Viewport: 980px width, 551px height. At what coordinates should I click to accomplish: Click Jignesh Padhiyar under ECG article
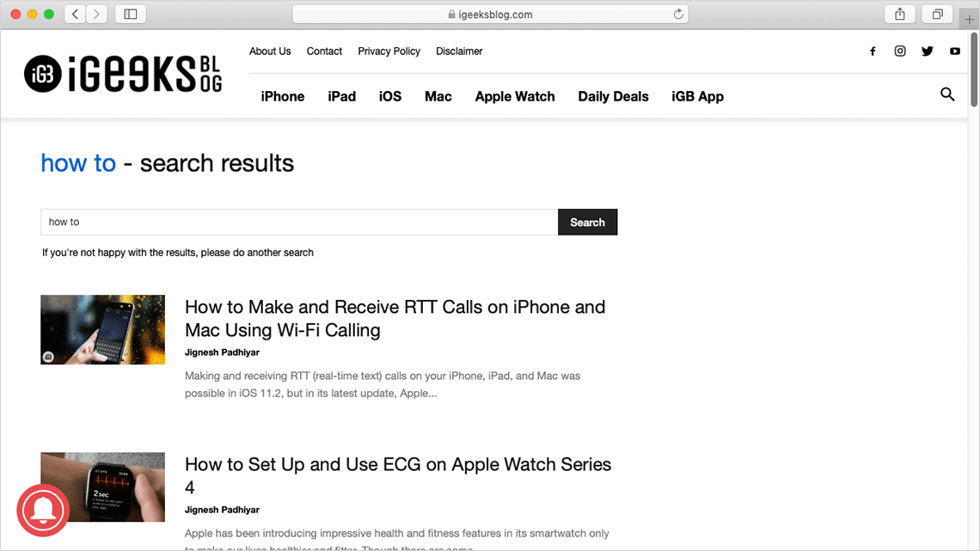[x=222, y=510]
